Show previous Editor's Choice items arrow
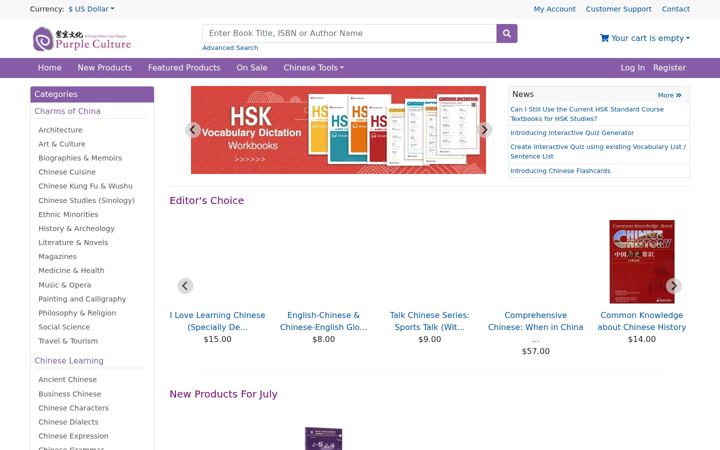This screenshot has width=720, height=450. coord(185,286)
